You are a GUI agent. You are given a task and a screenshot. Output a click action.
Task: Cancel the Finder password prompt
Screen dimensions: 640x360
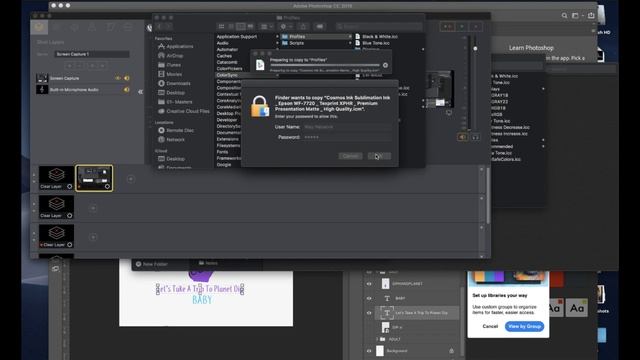[x=350, y=156]
